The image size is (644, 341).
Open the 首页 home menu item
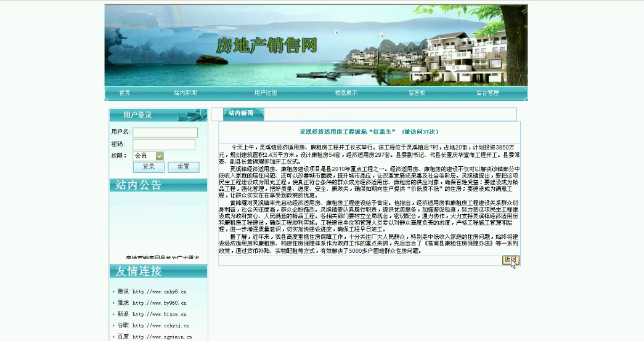pos(124,93)
